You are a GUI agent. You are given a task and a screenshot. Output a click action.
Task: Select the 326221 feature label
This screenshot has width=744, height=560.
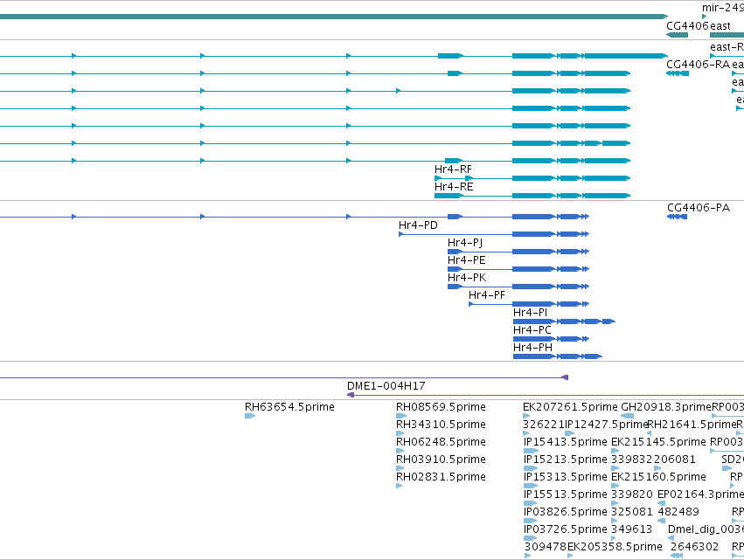(544, 425)
